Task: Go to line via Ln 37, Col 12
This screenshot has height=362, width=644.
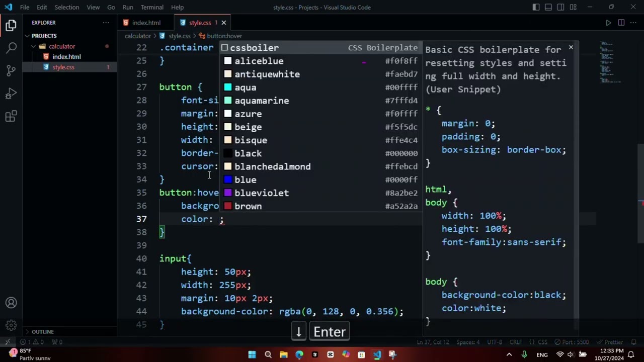Action: coord(433,342)
